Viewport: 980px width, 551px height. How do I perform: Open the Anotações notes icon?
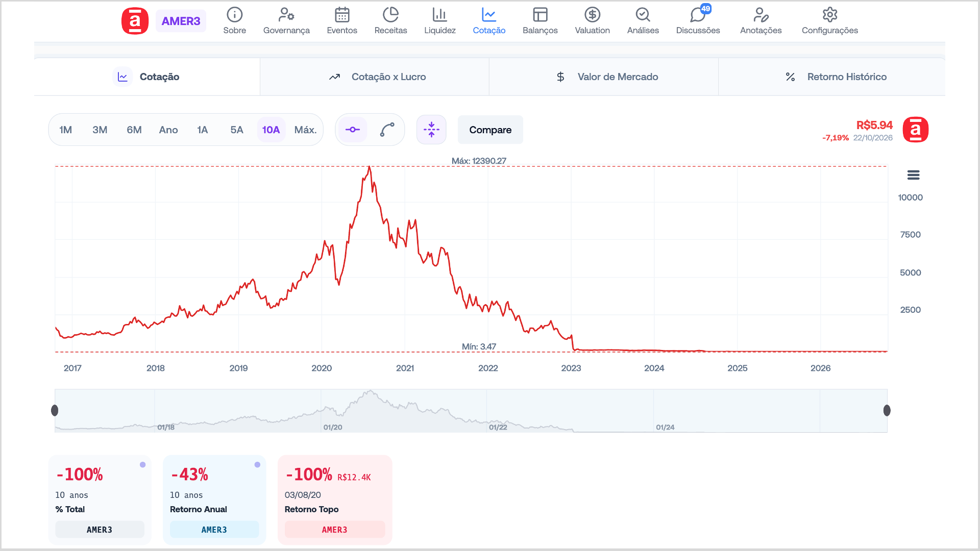tap(761, 15)
